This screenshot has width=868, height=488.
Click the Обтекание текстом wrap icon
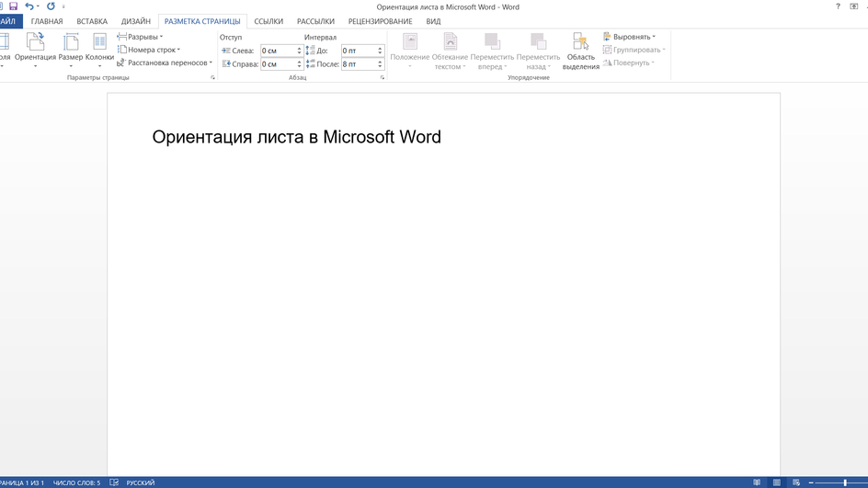[450, 41]
